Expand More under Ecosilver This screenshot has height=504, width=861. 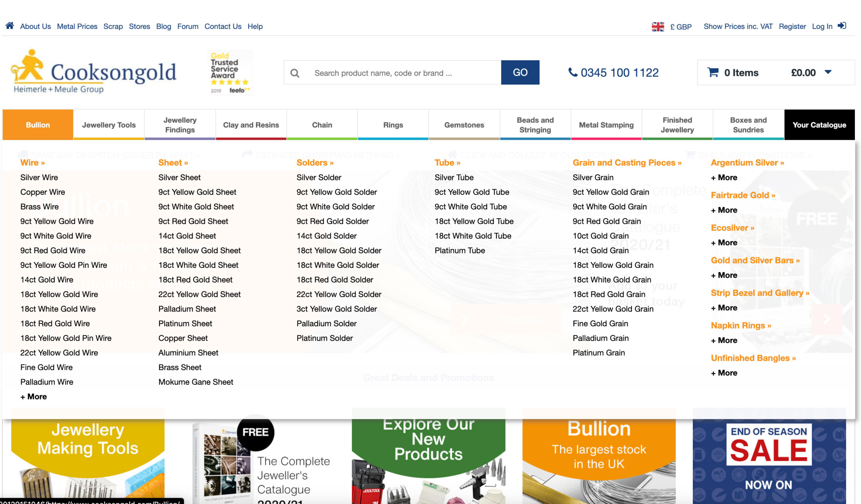click(x=724, y=243)
